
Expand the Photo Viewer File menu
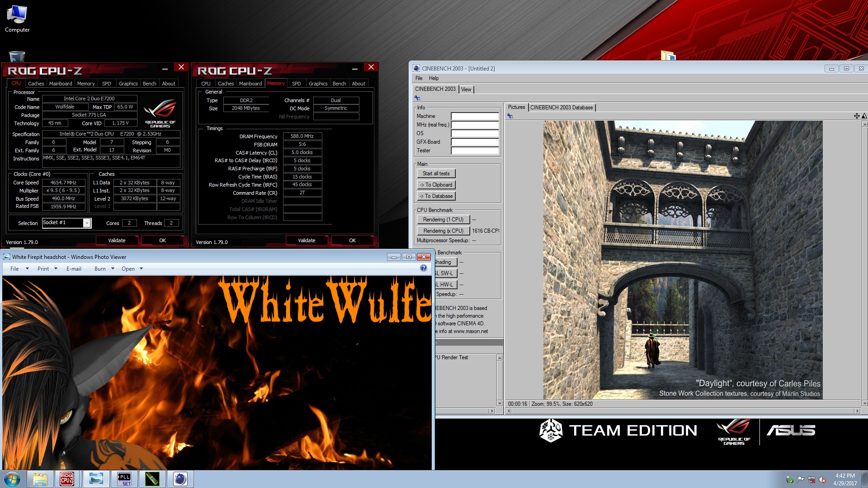click(19, 268)
